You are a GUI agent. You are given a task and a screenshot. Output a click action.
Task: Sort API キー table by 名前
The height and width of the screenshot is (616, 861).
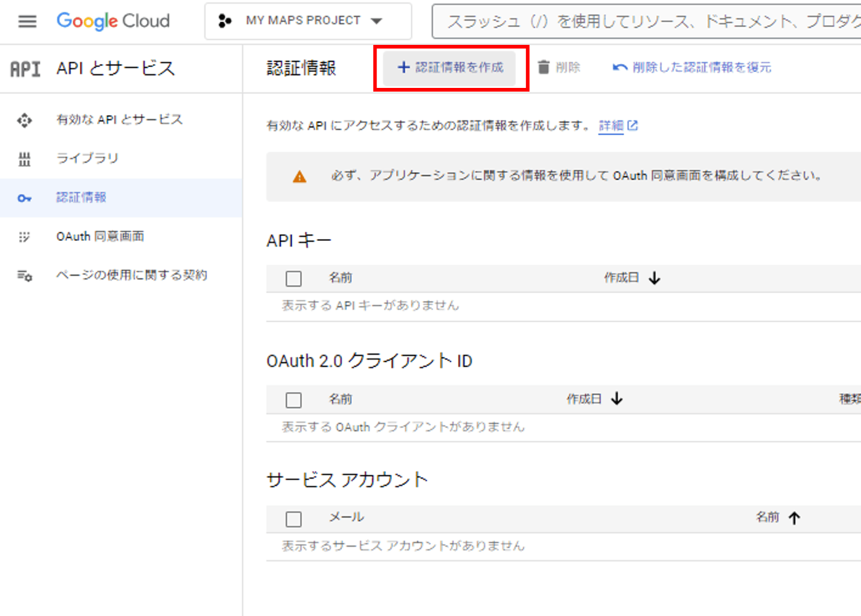pos(340,278)
